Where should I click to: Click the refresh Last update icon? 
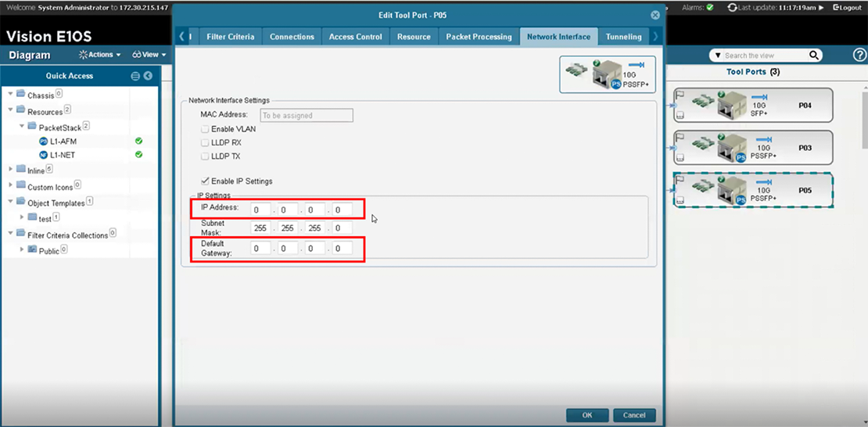point(732,7)
